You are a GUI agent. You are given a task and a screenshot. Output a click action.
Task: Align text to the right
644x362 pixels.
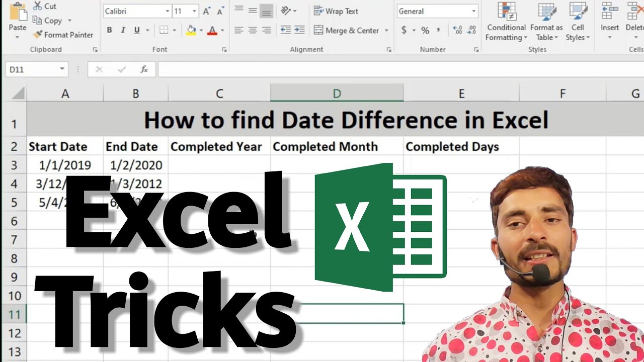click(267, 30)
